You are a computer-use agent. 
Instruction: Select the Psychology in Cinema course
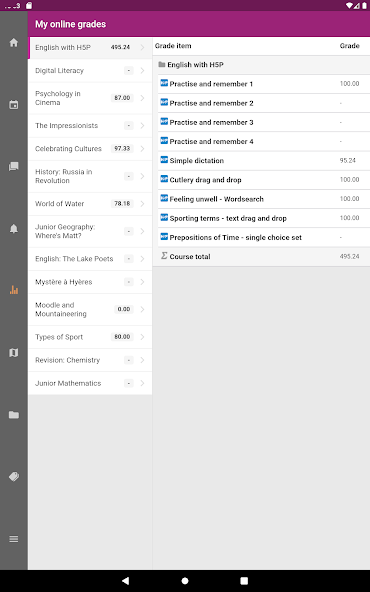pyautogui.click(x=90, y=98)
